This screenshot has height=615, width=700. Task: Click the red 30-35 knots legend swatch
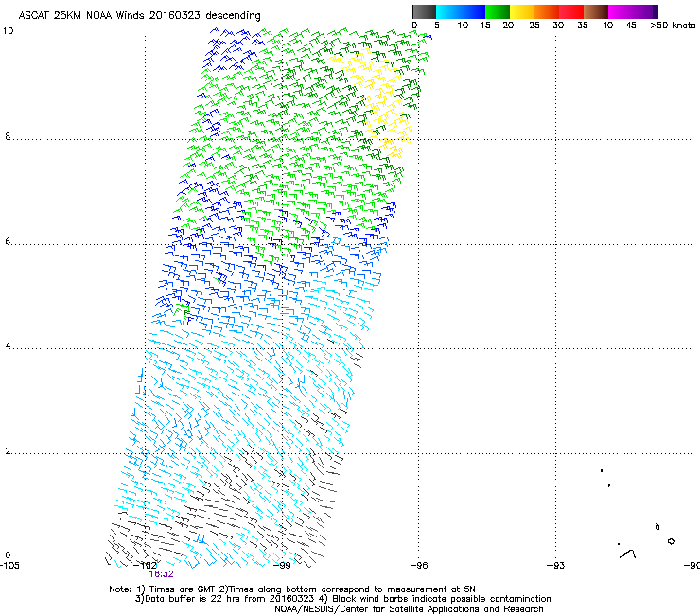pyautogui.click(x=571, y=11)
